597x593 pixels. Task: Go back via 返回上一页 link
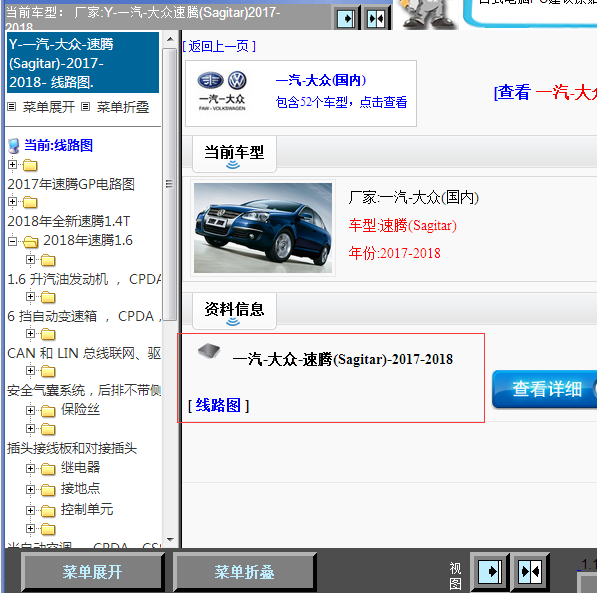(219, 46)
